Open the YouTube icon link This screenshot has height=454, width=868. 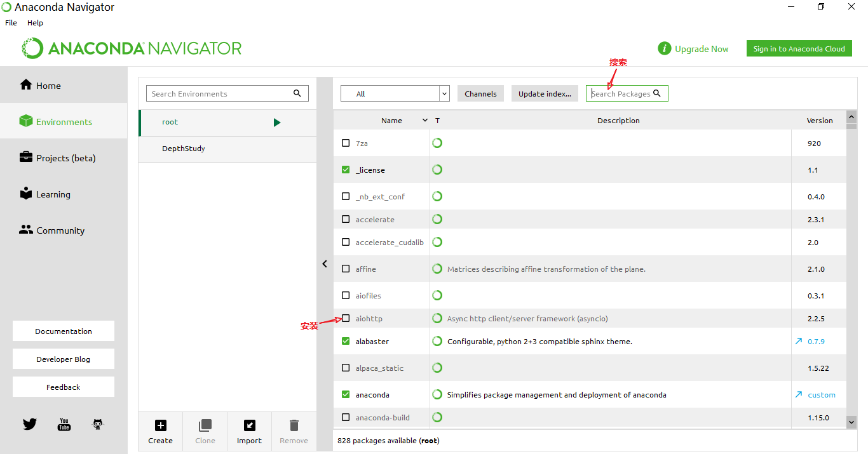64,424
